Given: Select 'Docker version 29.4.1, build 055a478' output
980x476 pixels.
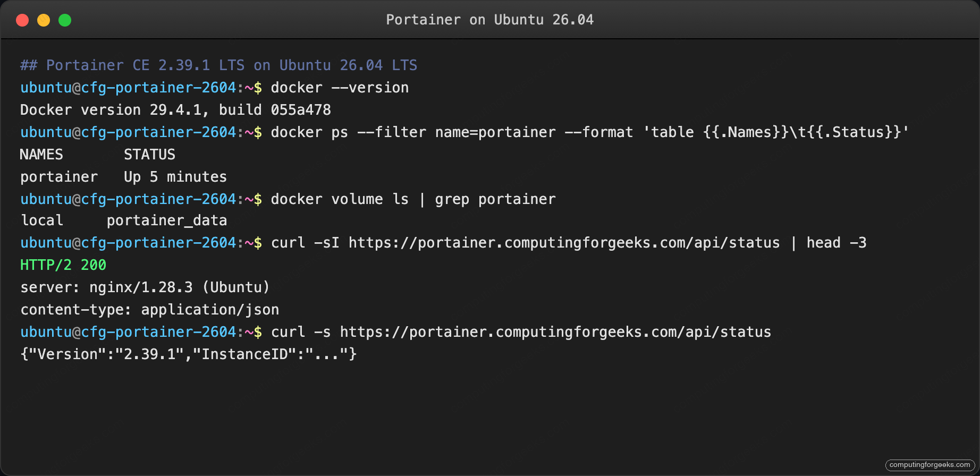Looking at the screenshot, I should (x=175, y=110).
